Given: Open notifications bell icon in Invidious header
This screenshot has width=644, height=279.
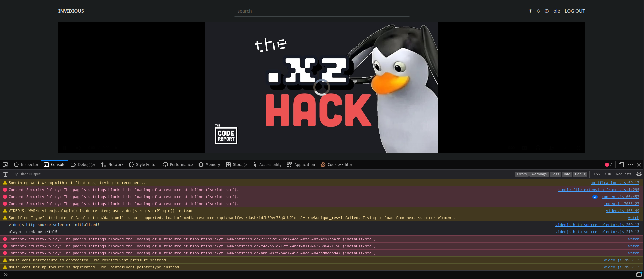Looking at the screenshot, I should tap(538, 11).
